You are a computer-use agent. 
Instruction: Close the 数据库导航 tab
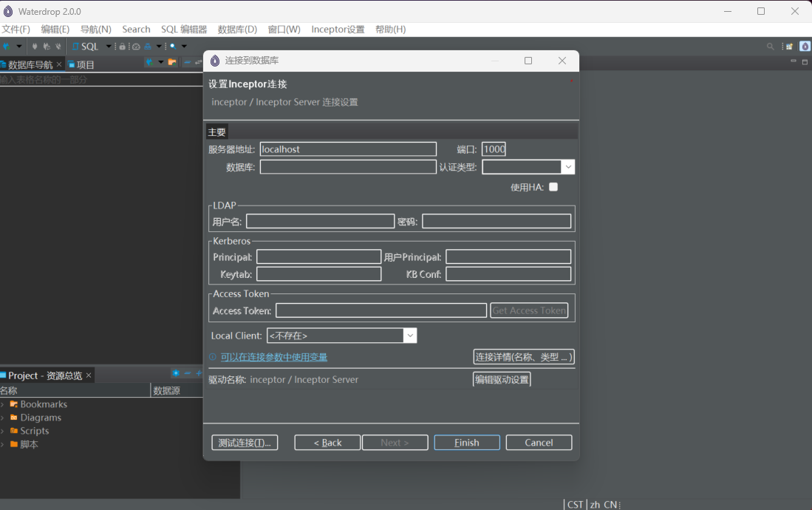(x=59, y=64)
